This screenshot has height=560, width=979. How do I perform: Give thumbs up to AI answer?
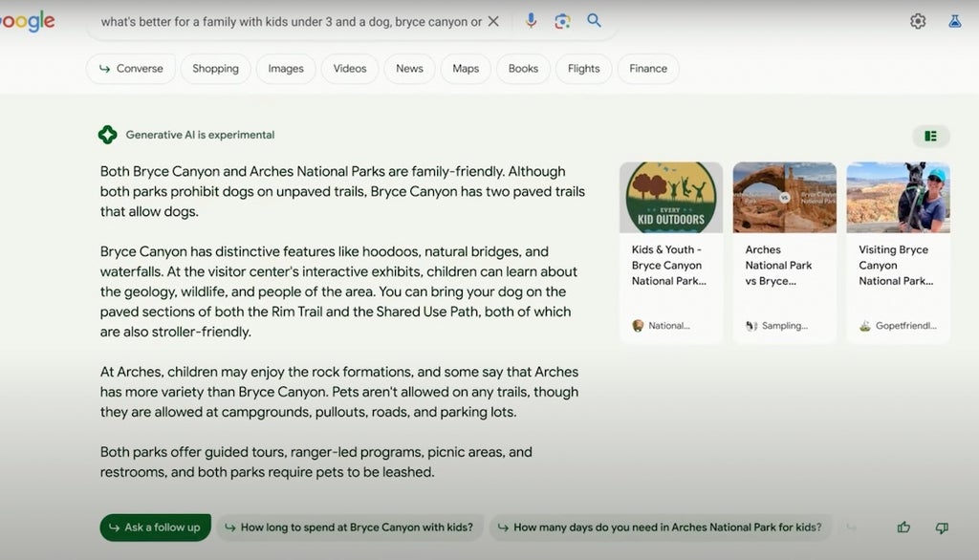click(x=903, y=528)
